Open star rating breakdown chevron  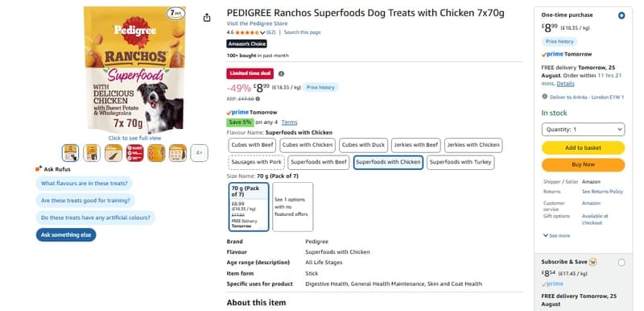pos(263,32)
